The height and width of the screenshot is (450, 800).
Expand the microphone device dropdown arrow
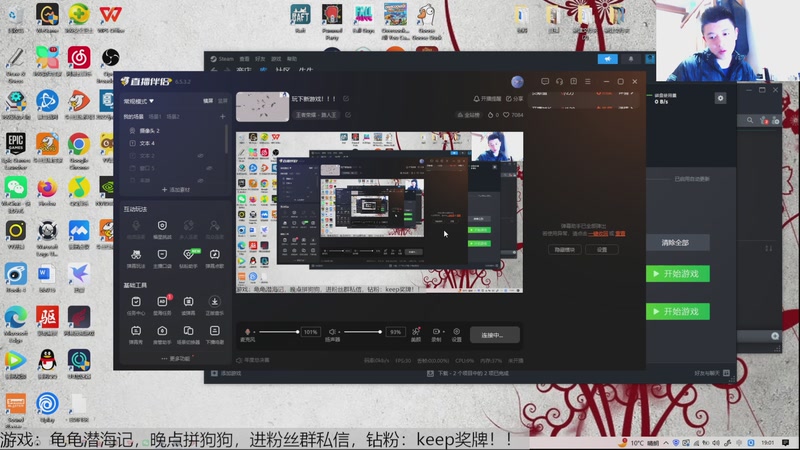click(x=254, y=332)
